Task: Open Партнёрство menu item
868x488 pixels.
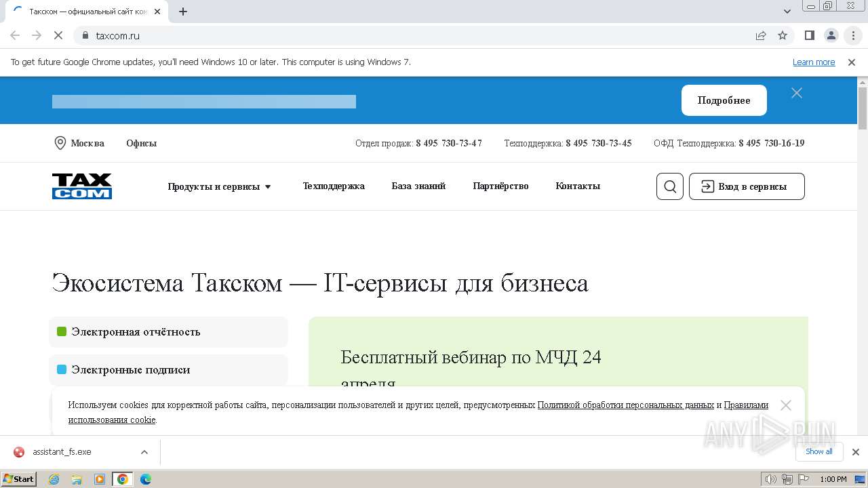Action: point(500,186)
